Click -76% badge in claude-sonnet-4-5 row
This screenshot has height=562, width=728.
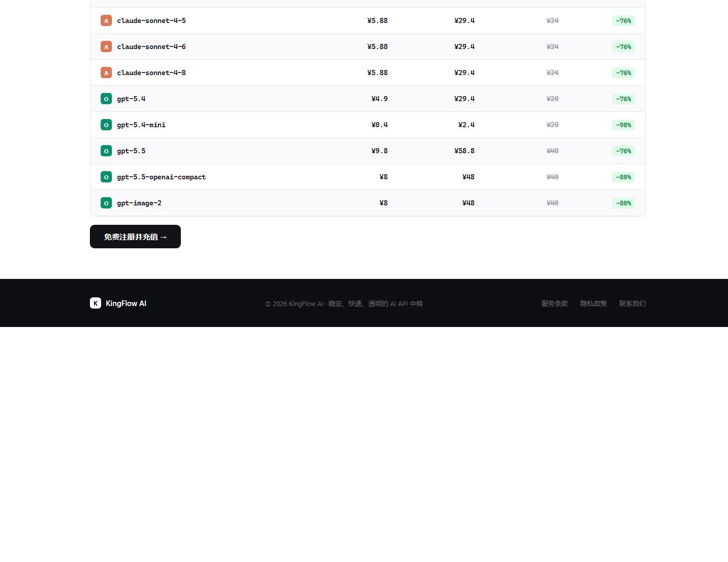623,20
